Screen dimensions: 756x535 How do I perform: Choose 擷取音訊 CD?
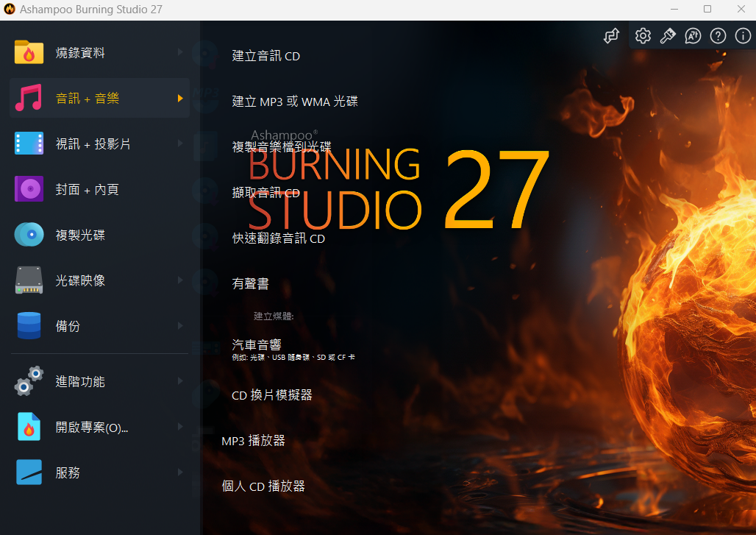pos(265,193)
